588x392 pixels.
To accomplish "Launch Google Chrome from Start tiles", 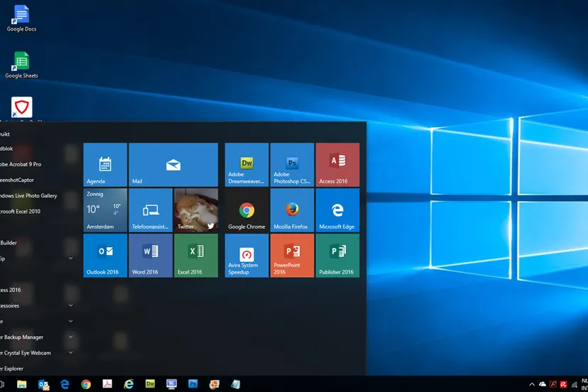I will tap(246, 210).
